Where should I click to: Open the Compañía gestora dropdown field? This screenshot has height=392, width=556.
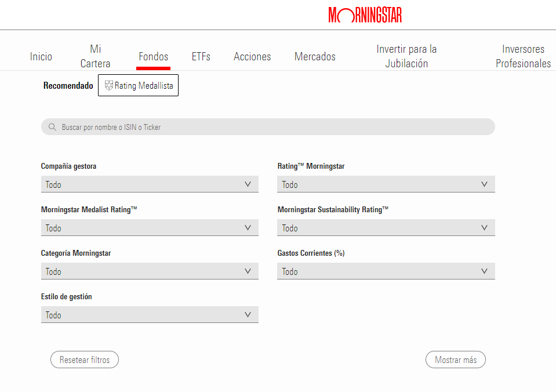tap(150, 184)
